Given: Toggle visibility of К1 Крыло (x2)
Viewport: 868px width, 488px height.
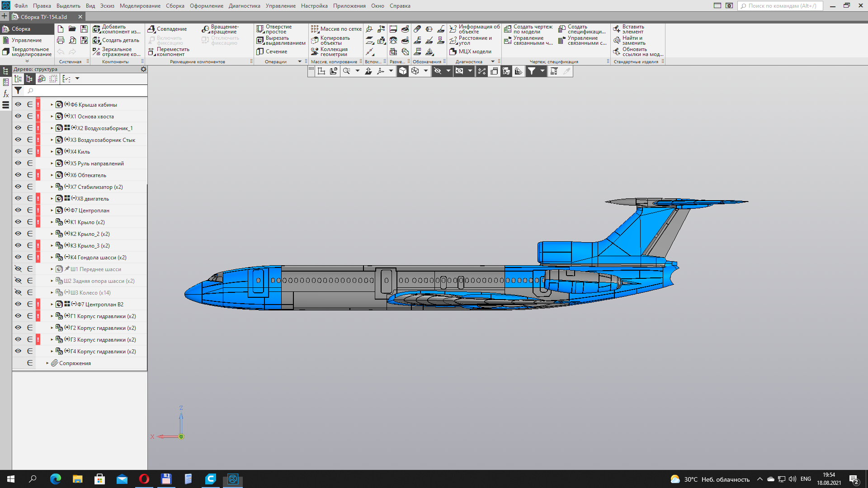Looking at the screenshot, I should click(x=18, y=222).
